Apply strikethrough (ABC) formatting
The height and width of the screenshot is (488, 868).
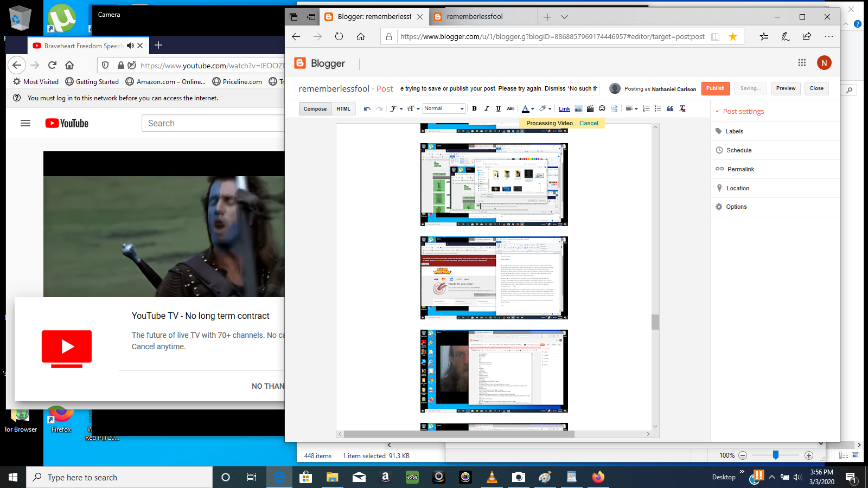(510, 108)
